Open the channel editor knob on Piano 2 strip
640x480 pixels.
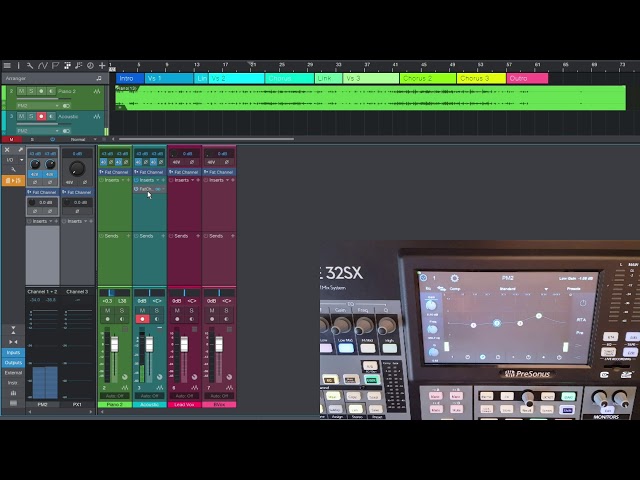[124, 377]
